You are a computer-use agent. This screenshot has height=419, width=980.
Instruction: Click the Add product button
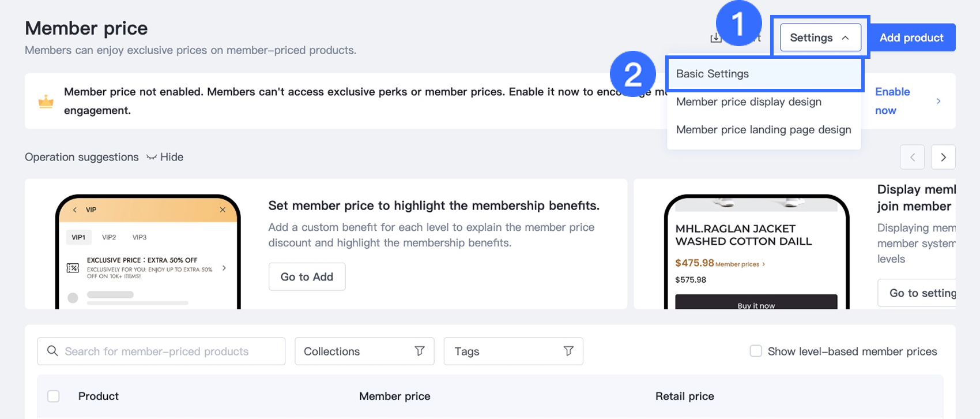pos(911,38)
